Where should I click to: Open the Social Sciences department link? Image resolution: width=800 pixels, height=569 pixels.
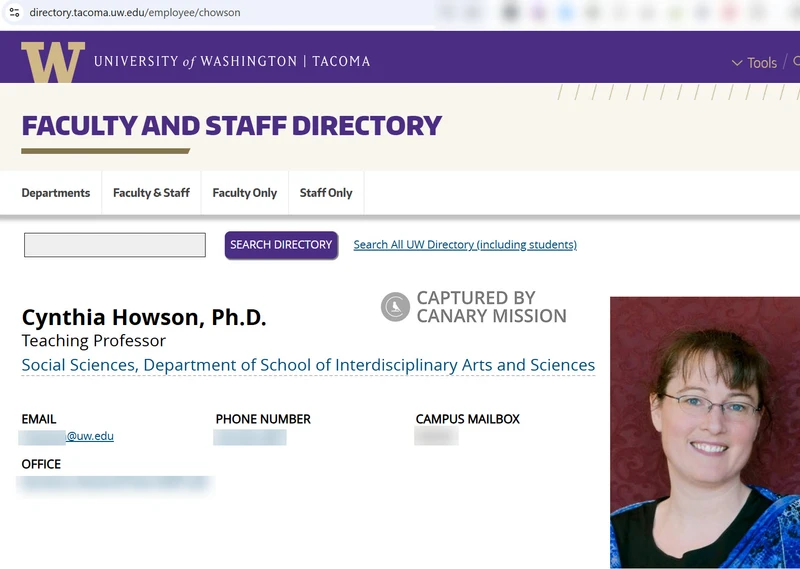308,365
